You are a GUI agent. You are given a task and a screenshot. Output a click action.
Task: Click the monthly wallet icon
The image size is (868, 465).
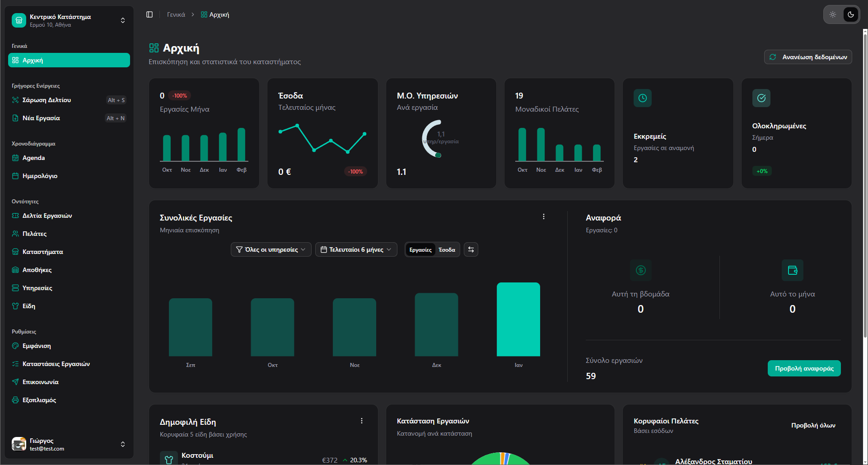tap(793, 270)
